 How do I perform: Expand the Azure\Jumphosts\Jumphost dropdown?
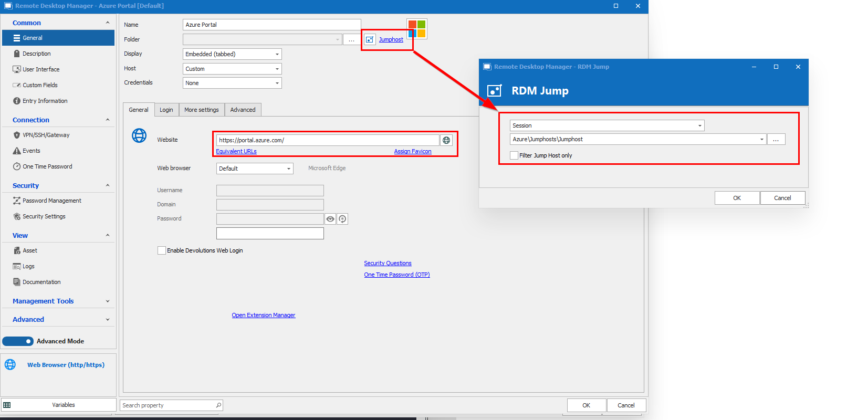(x=761, y=139)
